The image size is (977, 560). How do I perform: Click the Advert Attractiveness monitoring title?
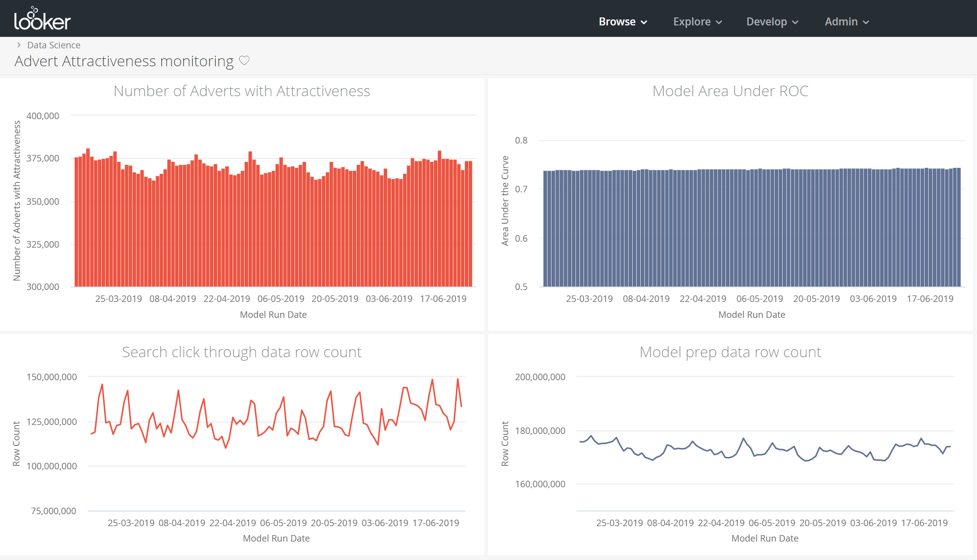(124, 61)
